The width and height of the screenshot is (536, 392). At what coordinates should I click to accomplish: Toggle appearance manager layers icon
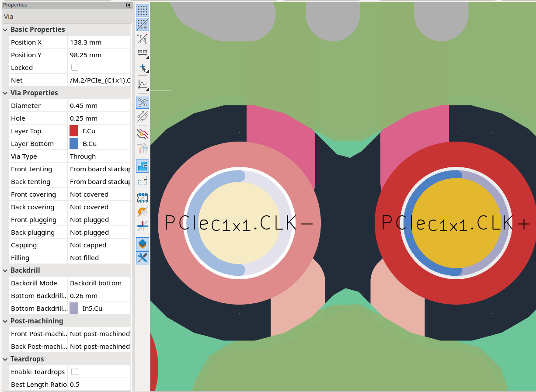tap(143, 244)
